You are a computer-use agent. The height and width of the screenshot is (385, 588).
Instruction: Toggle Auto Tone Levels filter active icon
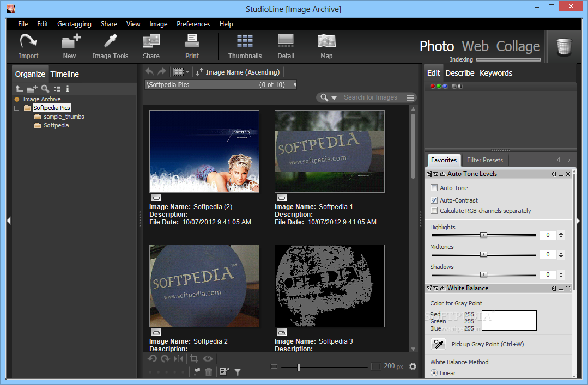(428, 174)
